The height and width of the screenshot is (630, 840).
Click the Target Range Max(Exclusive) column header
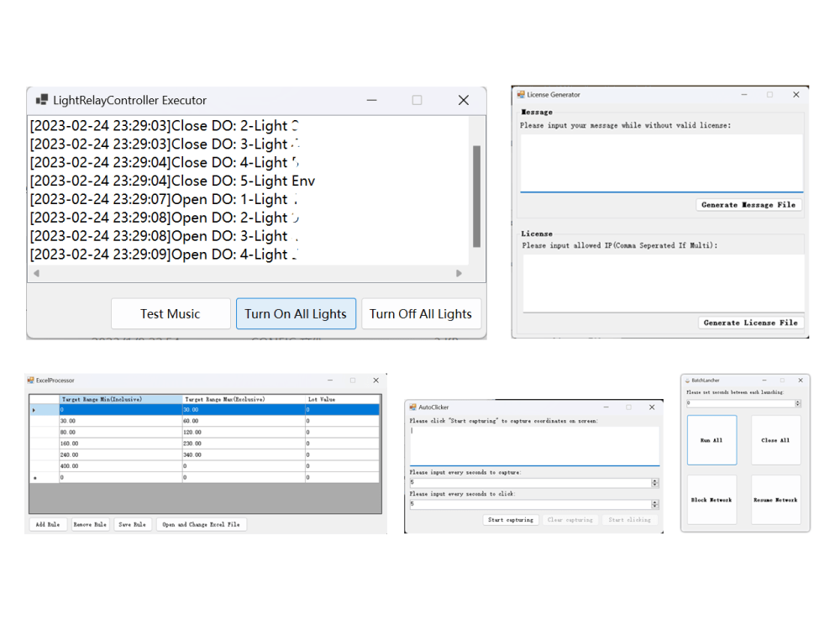[244, 399]
